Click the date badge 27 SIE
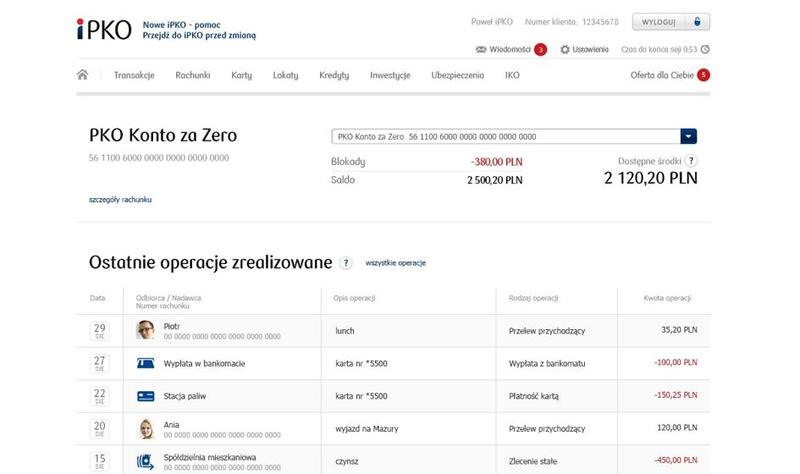 point(99,363)
